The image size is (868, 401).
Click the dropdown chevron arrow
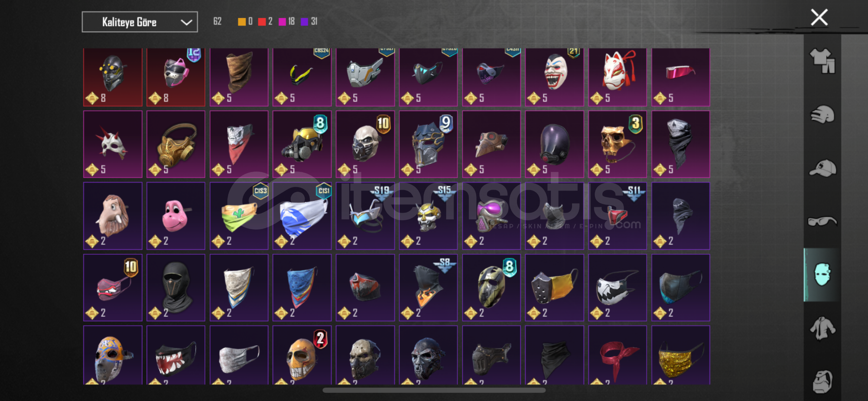pos(186,22)
